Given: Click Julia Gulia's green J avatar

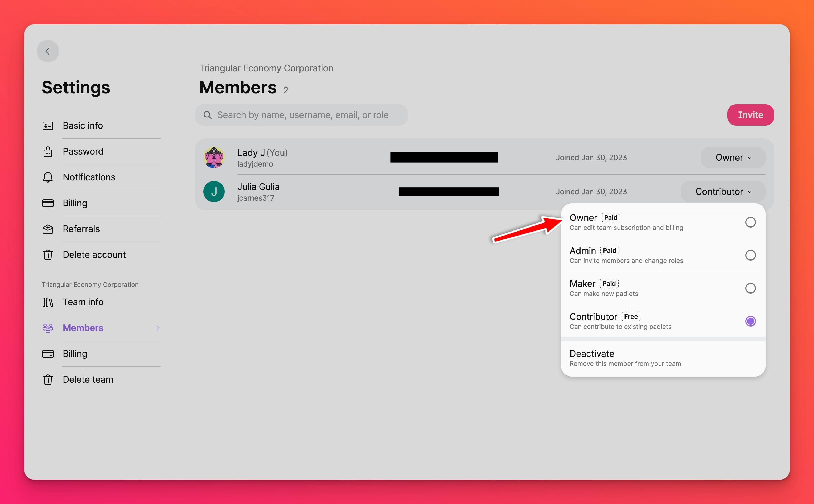Looking at the screenshot, I should (214, 192).
